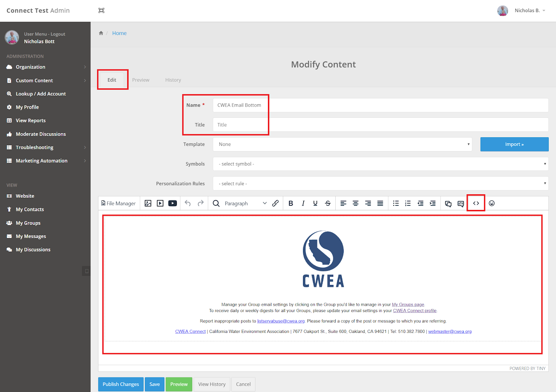Insert a bulleted list
556x392 pixels.
pos(396,203)
